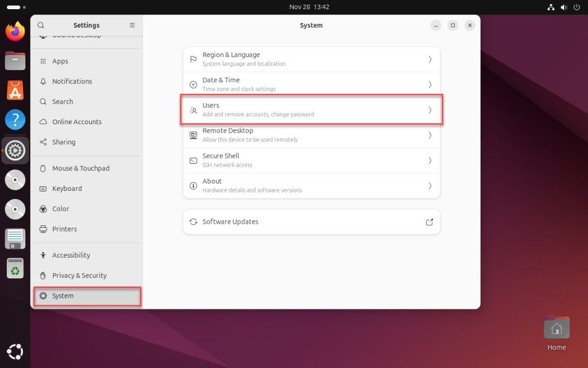The image size is (588, 368).
Task: Open Files manager from the dock
Action: pyautogui.click(x=15, y=61)
